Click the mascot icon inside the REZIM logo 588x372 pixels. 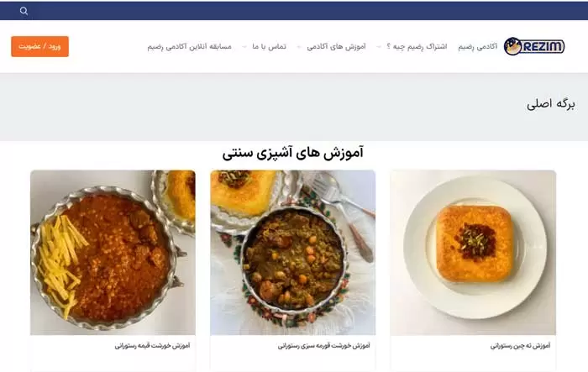click(512, 46)
